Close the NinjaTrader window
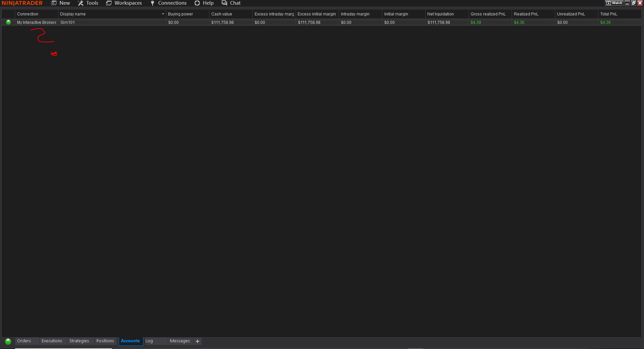 640,3
